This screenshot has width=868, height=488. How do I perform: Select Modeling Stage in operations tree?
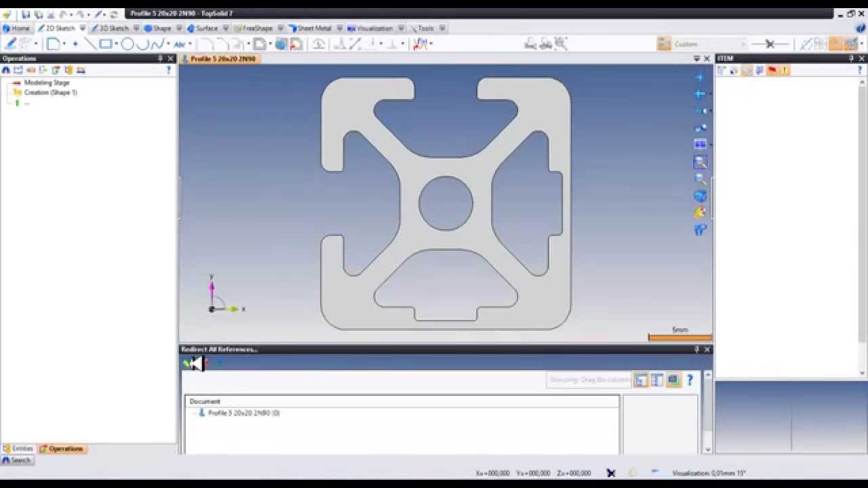click(x=47, y=83)
